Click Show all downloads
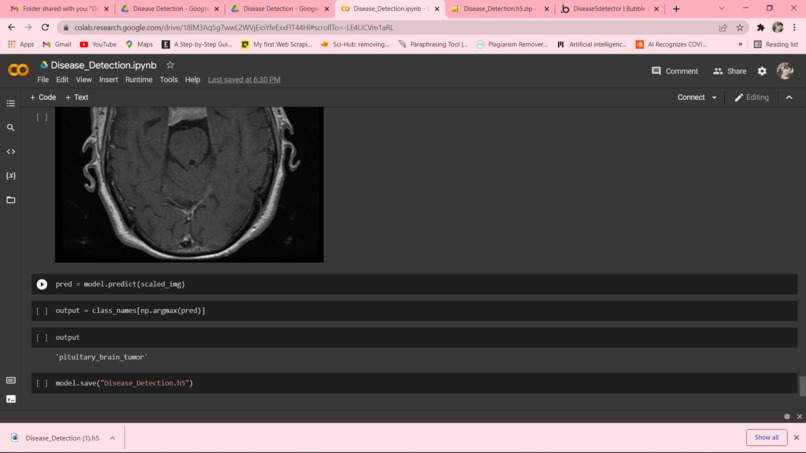 click(x=766, y=438)
